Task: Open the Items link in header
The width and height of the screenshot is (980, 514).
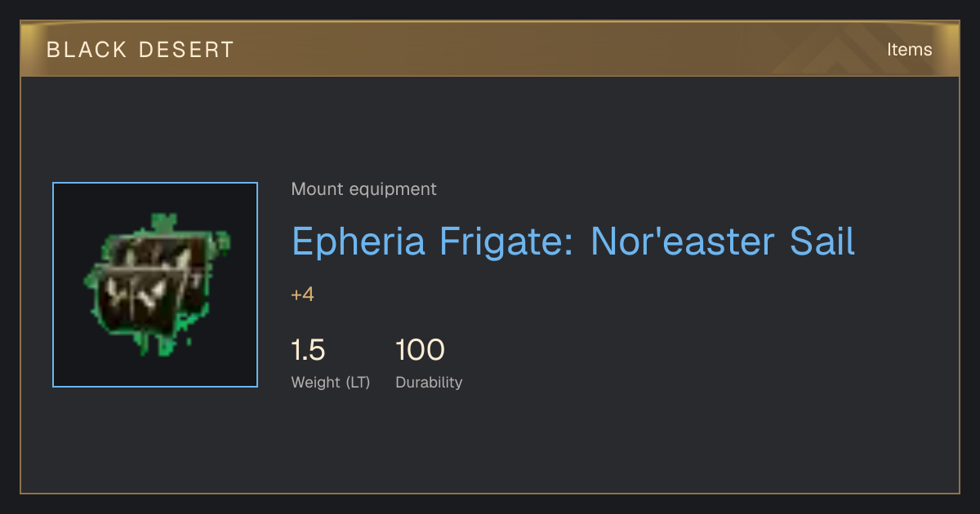Action: (909, 49)
